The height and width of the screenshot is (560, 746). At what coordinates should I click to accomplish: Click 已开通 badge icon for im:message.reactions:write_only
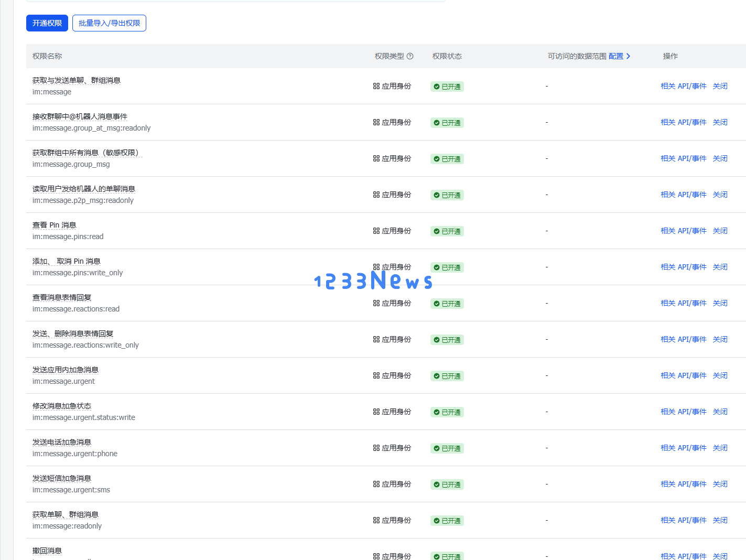point(437,340)
